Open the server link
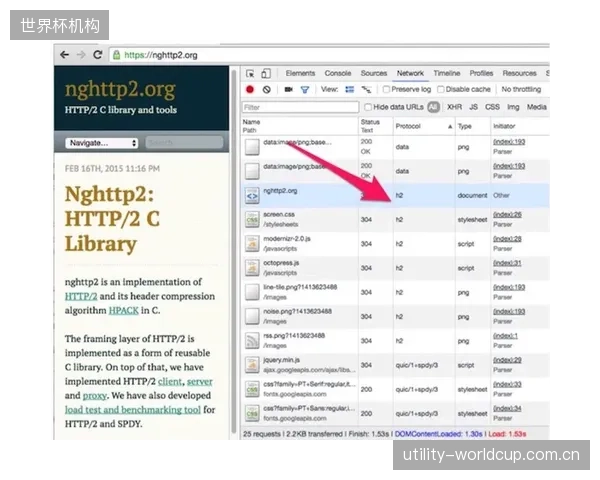600x480 pixels. [199, 382]
